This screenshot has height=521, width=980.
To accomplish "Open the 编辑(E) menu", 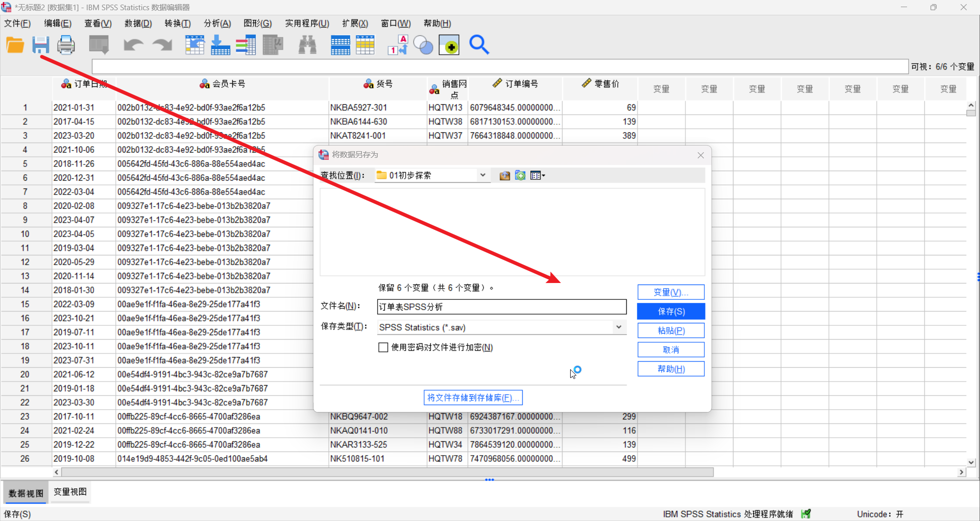I will (x=58, y=23).
